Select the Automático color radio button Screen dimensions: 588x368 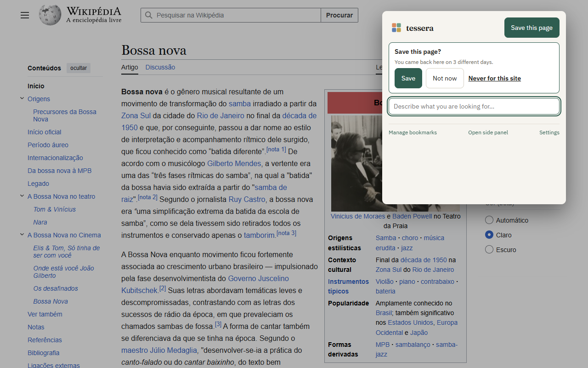click(489, 220)
